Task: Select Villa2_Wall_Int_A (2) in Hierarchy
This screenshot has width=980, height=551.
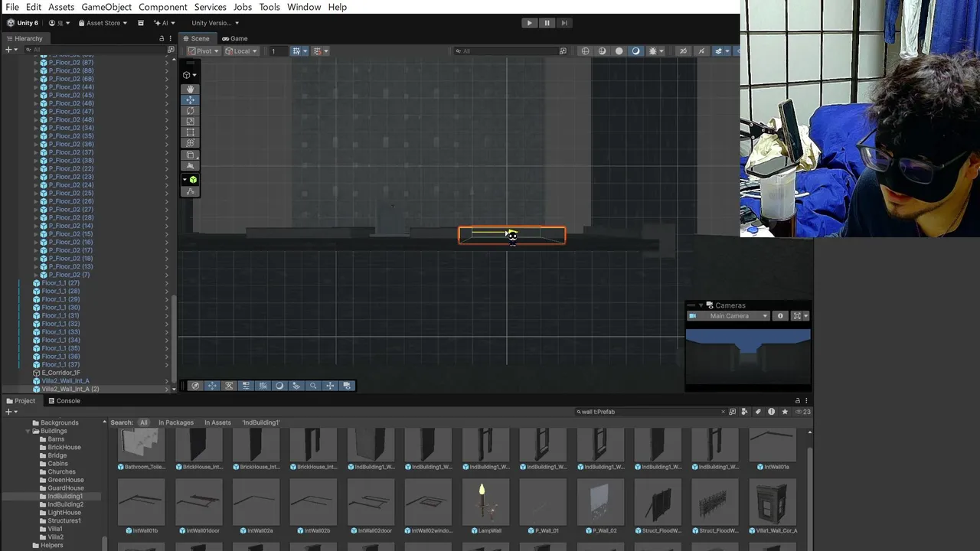Action: coord(70,389)
